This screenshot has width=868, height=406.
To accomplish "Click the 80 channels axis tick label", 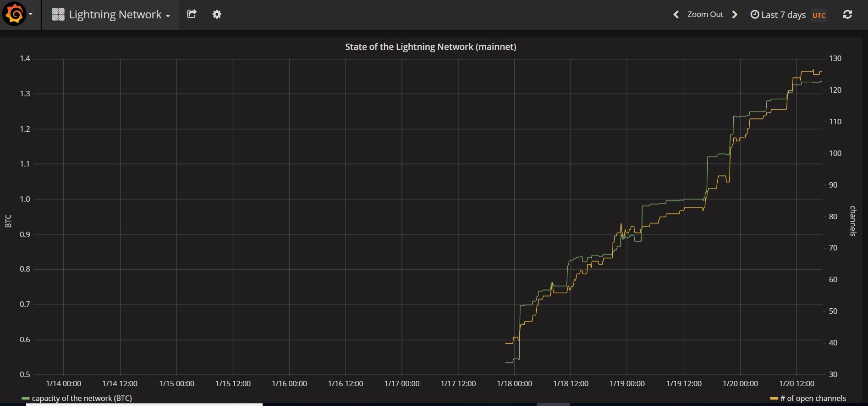I will coord(833,217).
